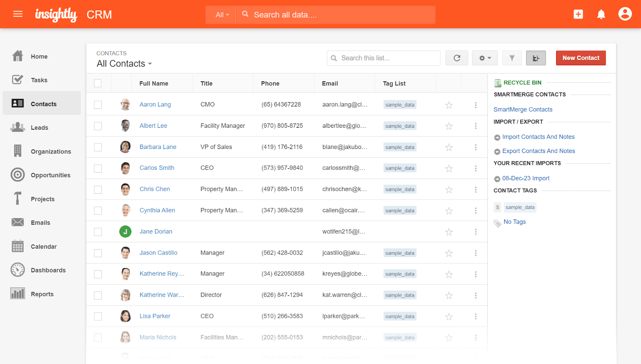Screen dimensions: 641x364
Task: Open the notifications bell
Action: [x=601, y=14]
